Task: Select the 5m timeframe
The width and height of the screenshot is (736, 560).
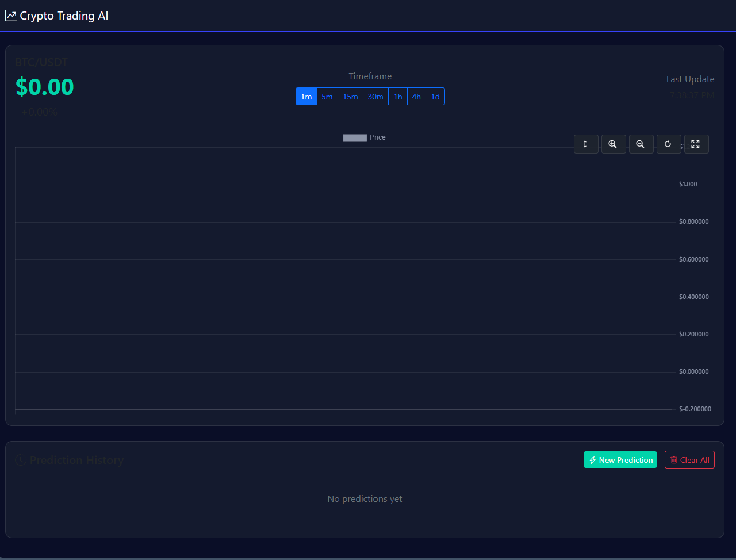Action: pyautogui.click(x=327, y=96)
